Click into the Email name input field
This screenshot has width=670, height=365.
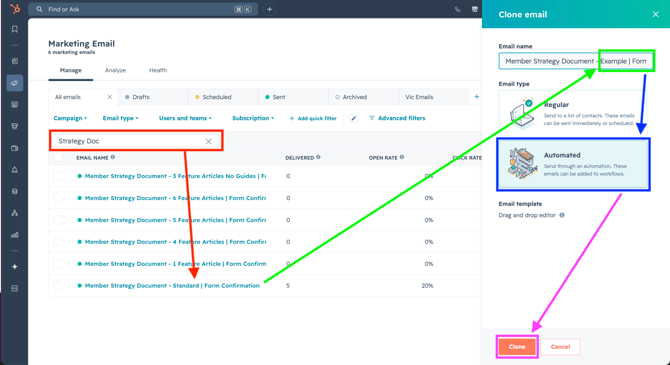tap(576, 61)
